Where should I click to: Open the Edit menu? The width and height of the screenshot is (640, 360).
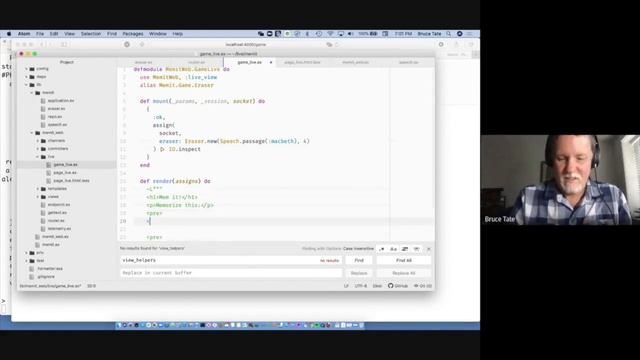coord(54,34)
